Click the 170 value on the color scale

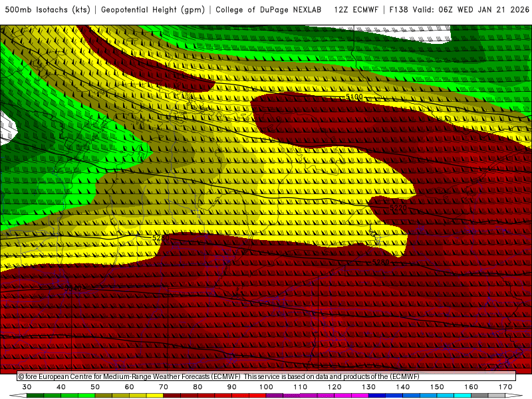coord(505,387)
